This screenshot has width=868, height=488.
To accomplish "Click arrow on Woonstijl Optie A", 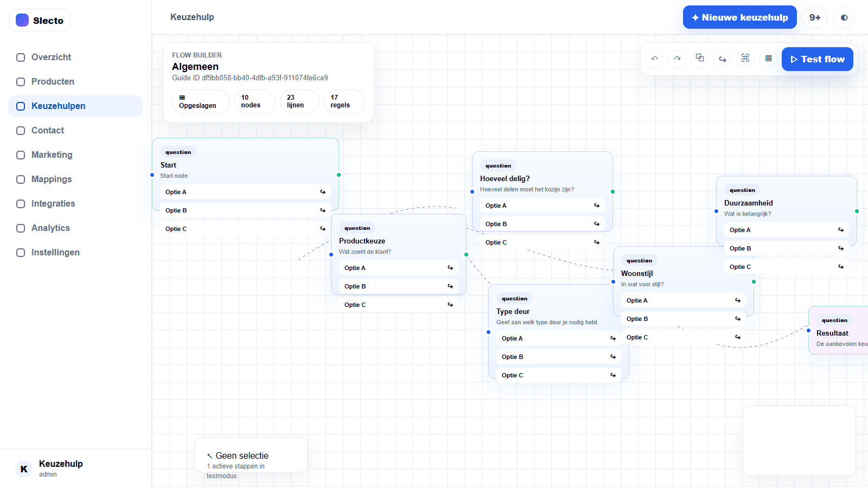I will tap(738, 300).
